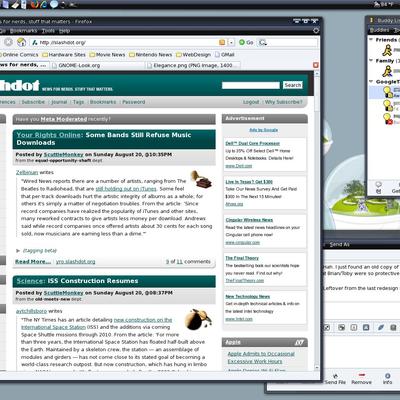
Task: Click the Your Rights Online section link
Action: [x=49, y=135]
